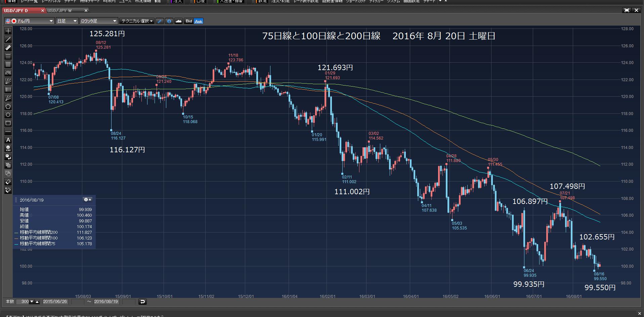The image size is (644, 317).
Task: Select the rectangle shape tool
Action: [8, 123]
